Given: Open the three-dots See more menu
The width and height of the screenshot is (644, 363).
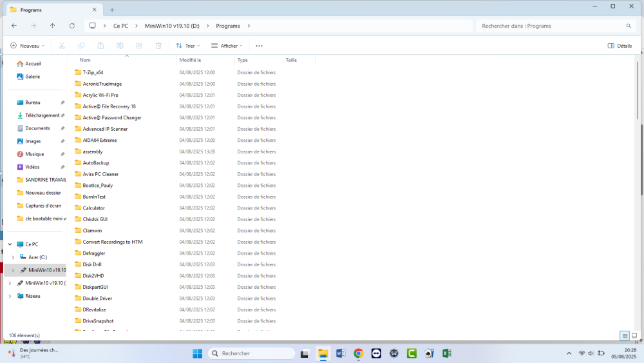Looking at the screenshot, I should (259, 46).
